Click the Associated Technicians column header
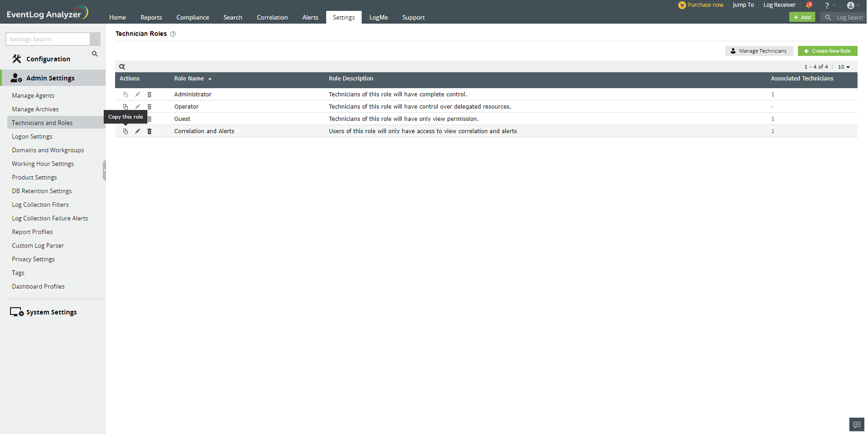 coord(802,79)
